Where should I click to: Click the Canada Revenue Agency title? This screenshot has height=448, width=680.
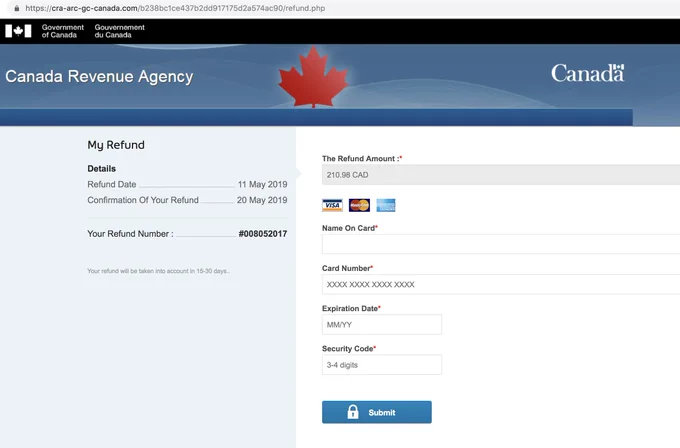click(99, 76)
